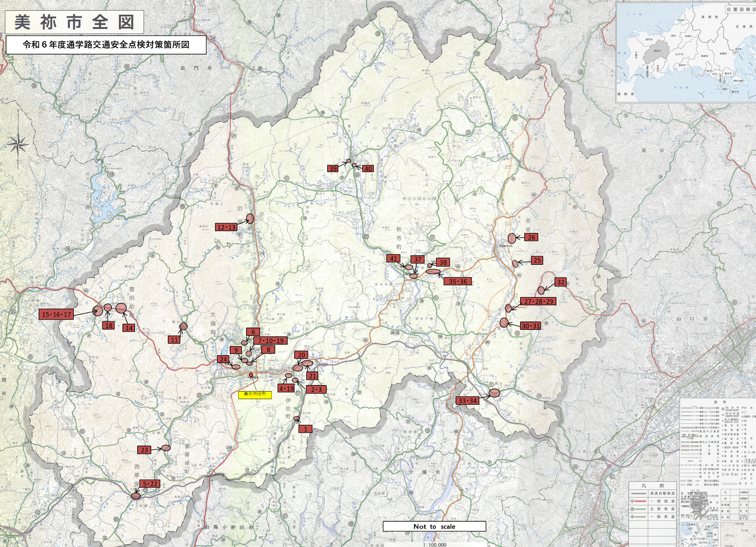Click red label 12・13

click(x=226, y=227)
